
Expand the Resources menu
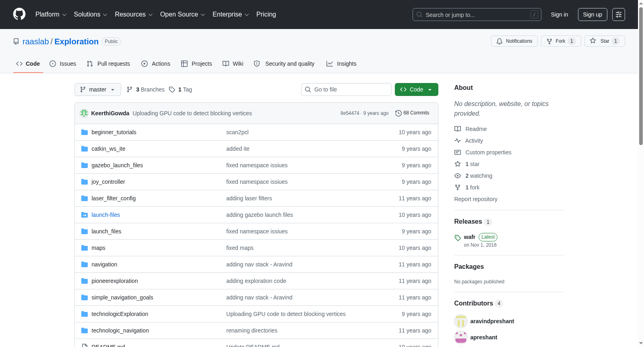point(134,15)
